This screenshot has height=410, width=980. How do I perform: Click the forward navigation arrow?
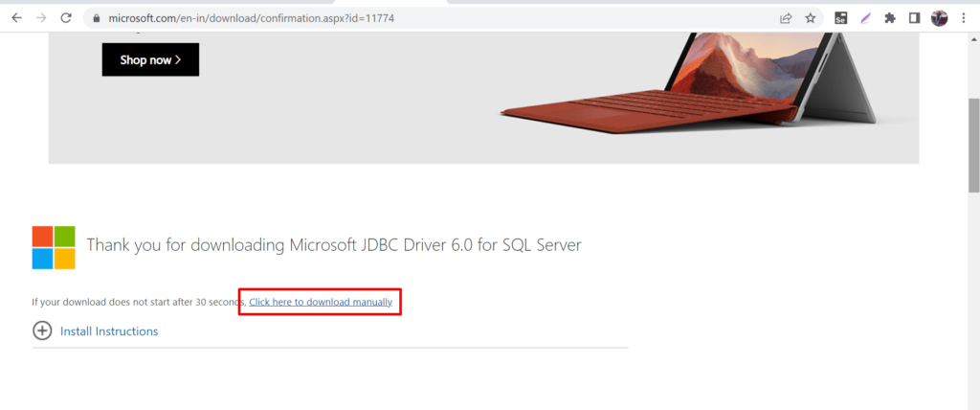click(41, 17)
